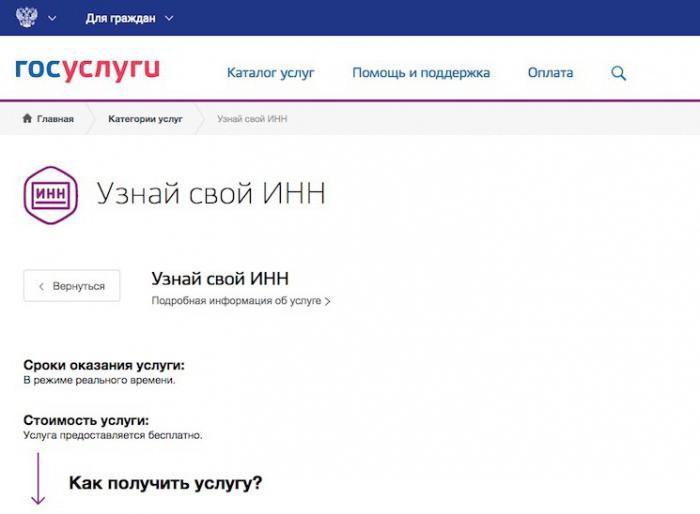
Task: Click the "Как получить услугу?" heading
Action: [165, 484]
